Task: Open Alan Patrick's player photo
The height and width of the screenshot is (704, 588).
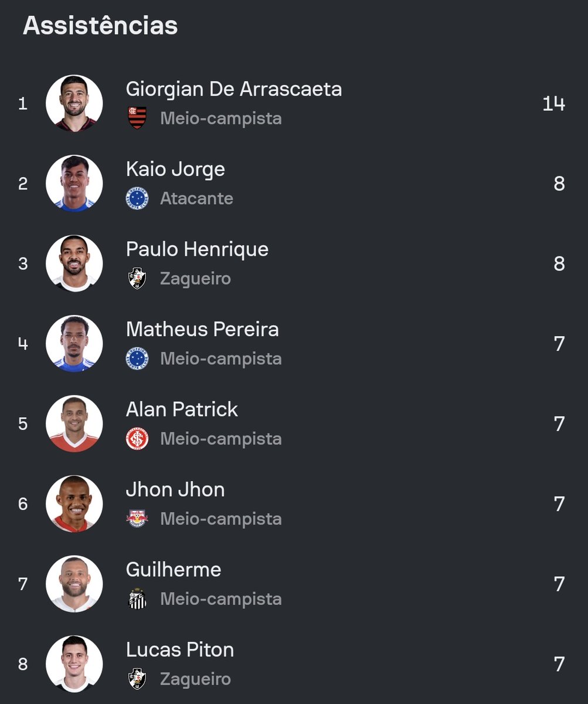Action: coord(74,424)
